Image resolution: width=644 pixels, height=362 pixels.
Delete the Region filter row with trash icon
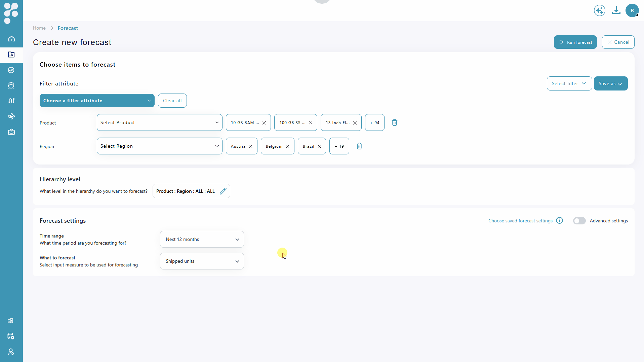coord(359,146)
